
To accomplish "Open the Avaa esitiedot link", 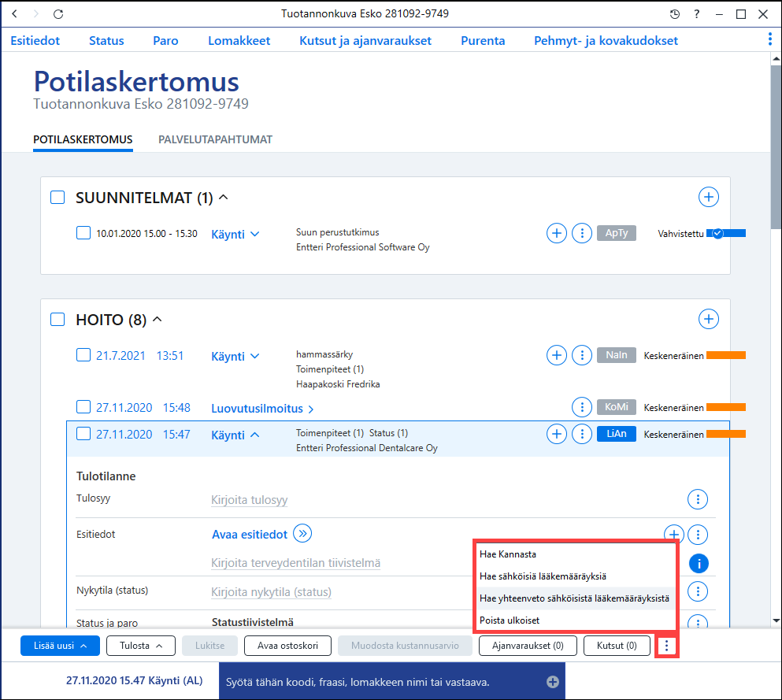I will [x=250, y=535].
